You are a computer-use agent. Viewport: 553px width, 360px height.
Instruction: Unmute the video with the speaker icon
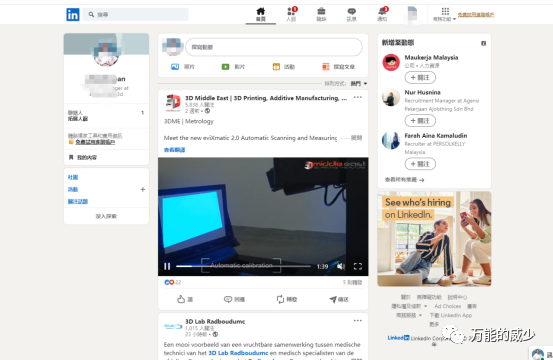340,266
